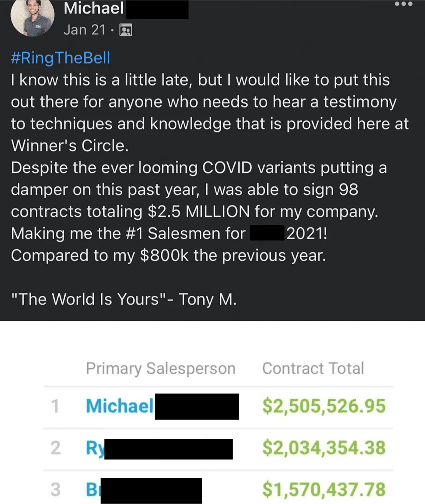Select rank number 2 row

tap(218, 449)
